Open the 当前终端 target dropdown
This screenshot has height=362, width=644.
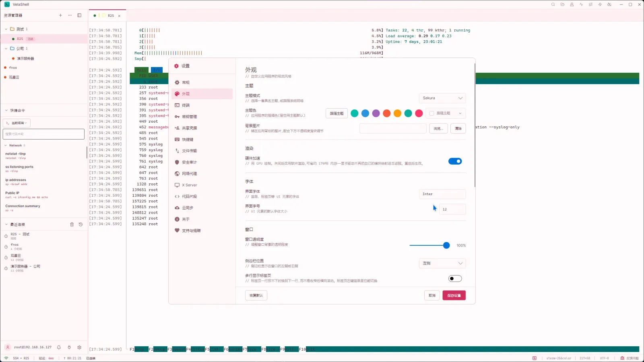[x=17, y=123]
